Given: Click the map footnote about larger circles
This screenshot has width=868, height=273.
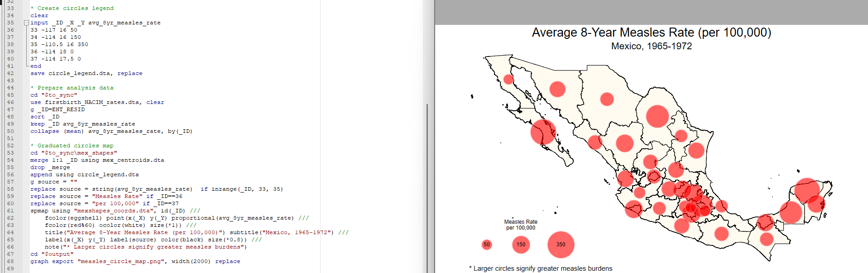Looking at the screenshot, I should (x=542, y=268).
